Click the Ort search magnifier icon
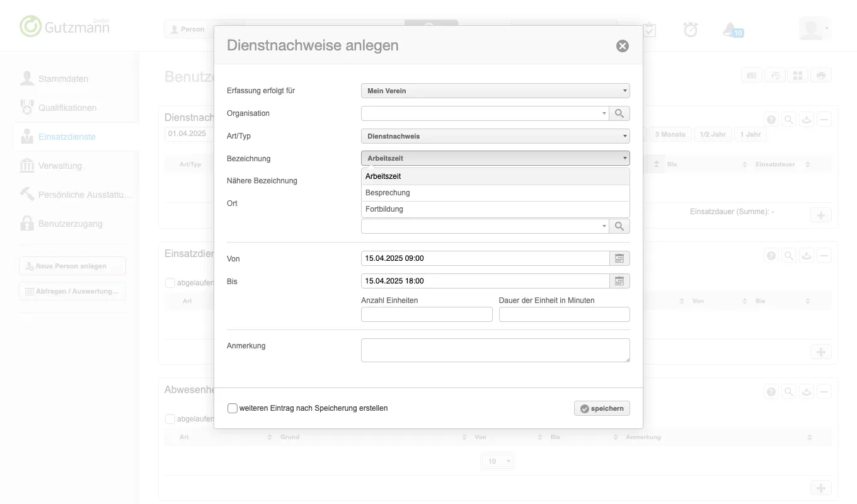The width and height of the screenshot is (857, 504). click(619, 226)
